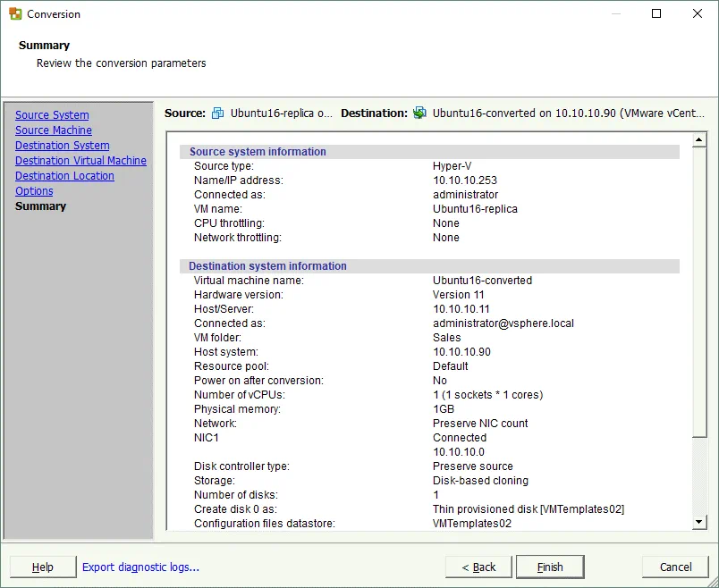Click the Source system information header
This screenshot has width=719, height=588.
point(258,152)
